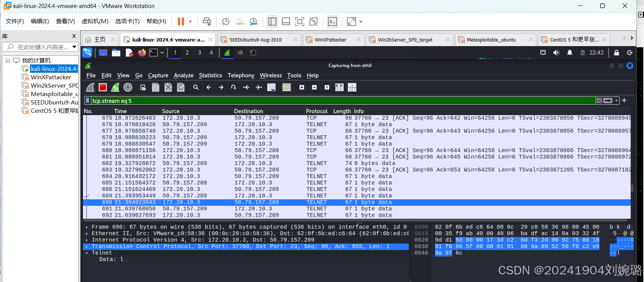644x282 pixels.
Task: Click the Close capture file icon
Action: (168, 87)
